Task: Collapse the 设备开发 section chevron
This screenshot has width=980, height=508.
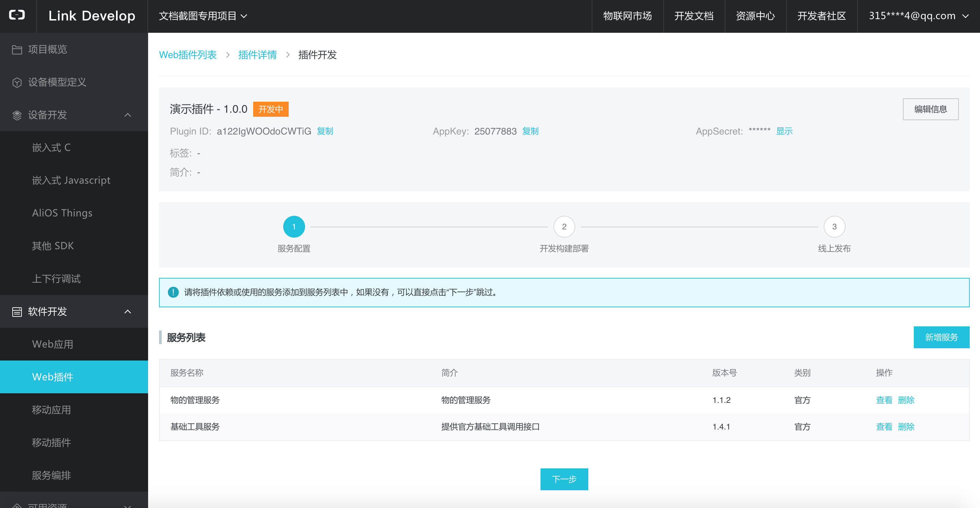Action: point(128,115)
